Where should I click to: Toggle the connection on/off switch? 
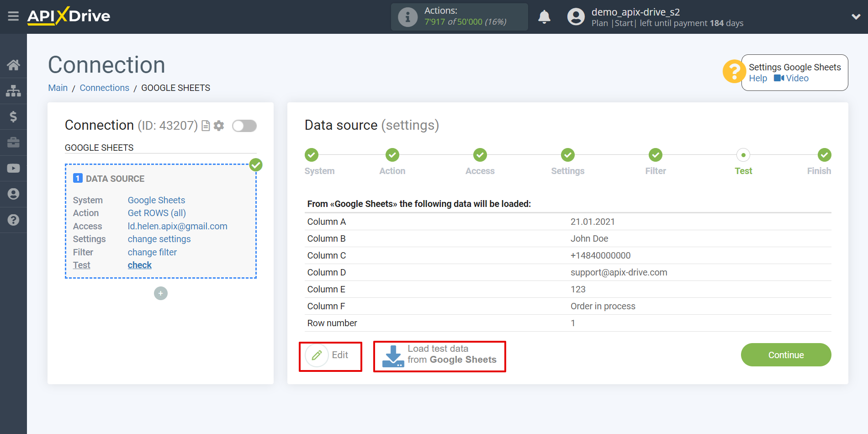pyautogui.click(x=244, y=126)
